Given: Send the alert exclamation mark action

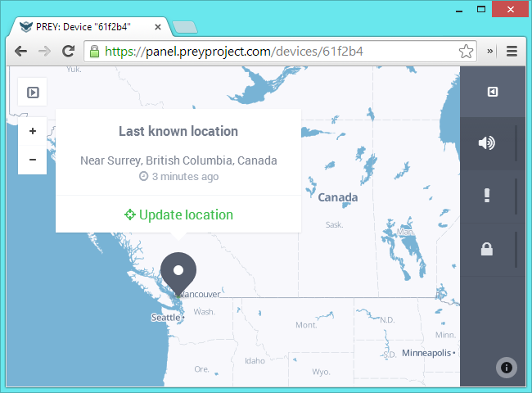Looking at the screenshot, I should 487,196.
